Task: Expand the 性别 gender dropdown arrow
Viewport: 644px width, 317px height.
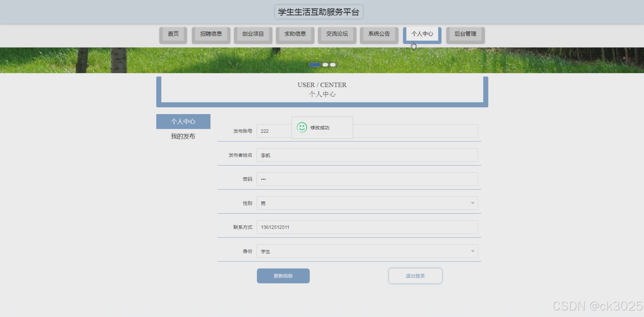Action: 472,203
